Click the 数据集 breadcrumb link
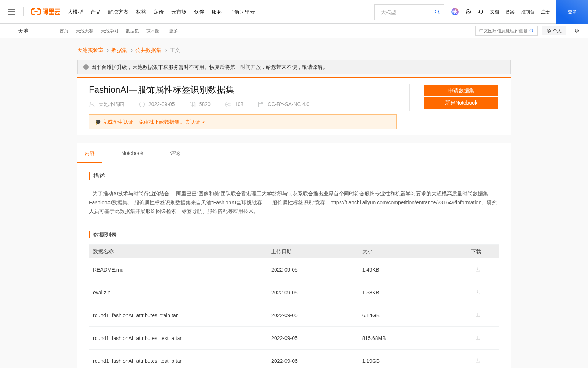Viewport: 588px width, 368px height. 119,50
